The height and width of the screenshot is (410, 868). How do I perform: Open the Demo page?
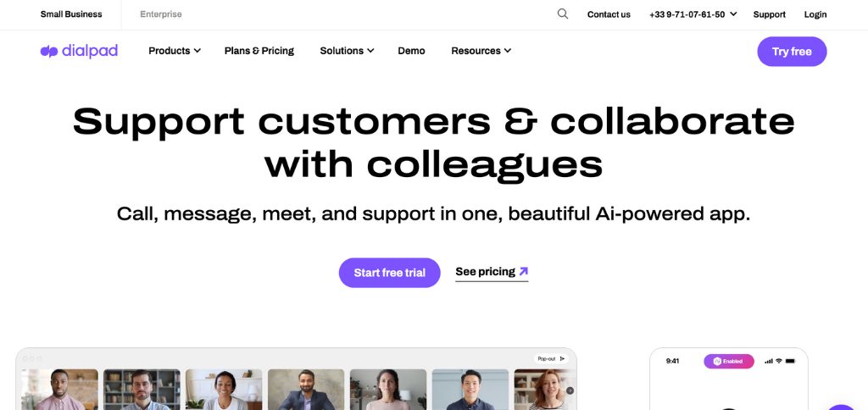pos(411,51)
